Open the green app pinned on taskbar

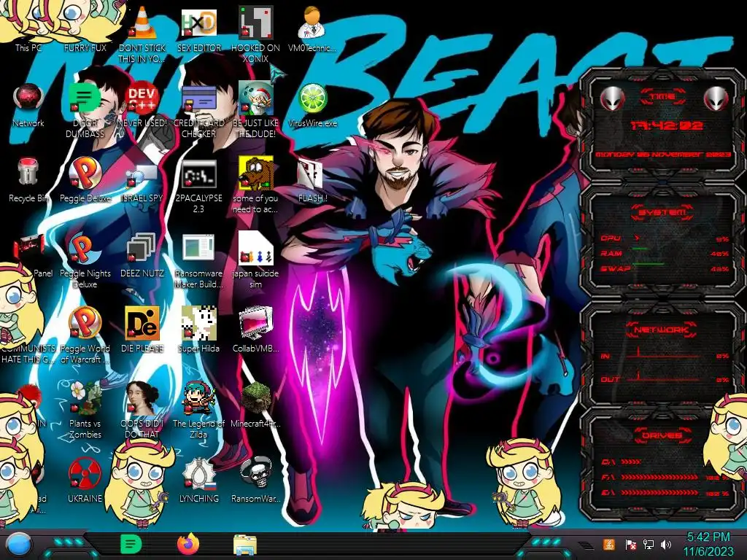pyautogui.click(x=131, y=545)
